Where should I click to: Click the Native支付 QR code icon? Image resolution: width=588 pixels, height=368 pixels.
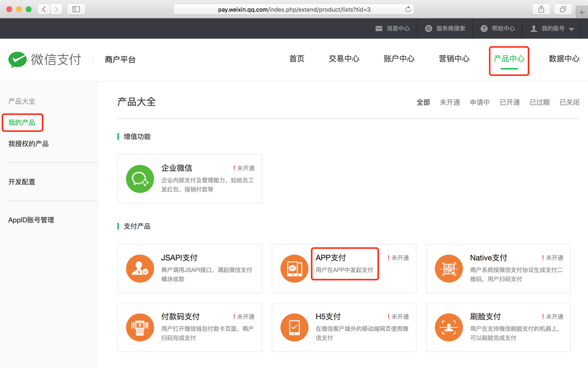tap(448, 268)
